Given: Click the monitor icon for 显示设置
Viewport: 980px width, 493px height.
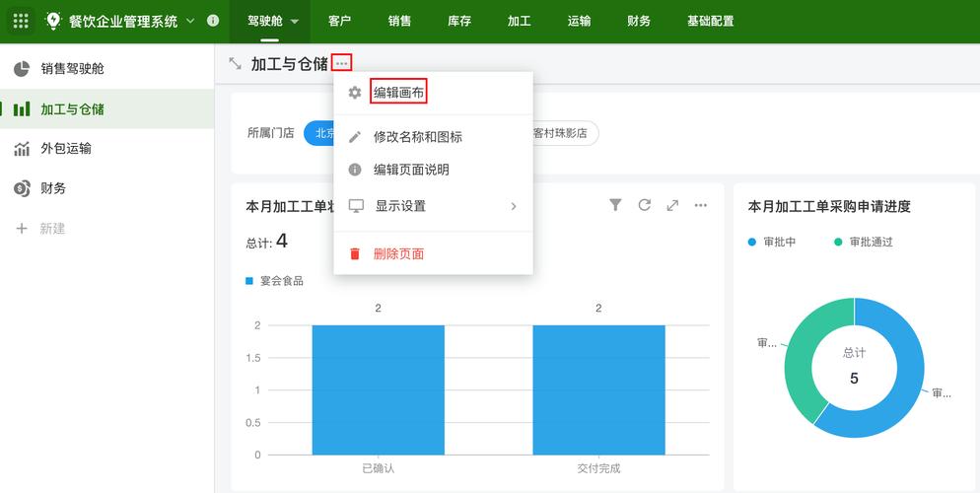Looking at the screenshot, I should 356,206.
